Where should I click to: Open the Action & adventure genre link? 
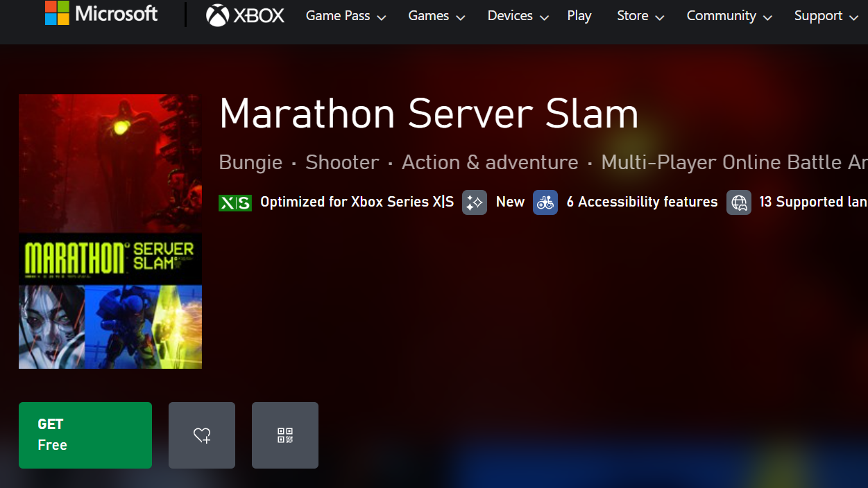[x=490, y=163]
